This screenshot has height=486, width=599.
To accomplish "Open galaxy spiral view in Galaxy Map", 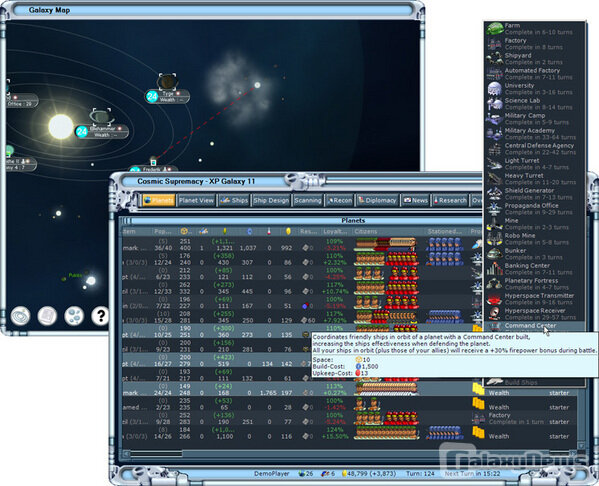I will click(x=20, y=316).
